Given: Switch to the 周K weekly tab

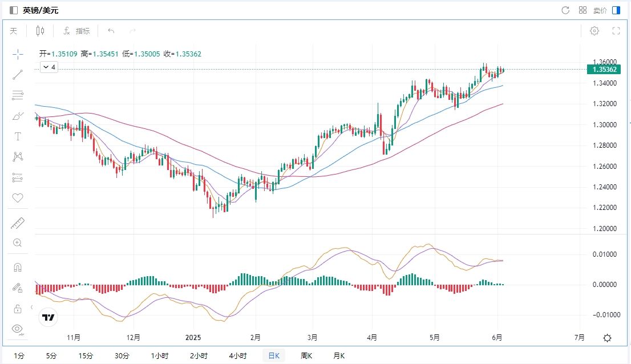Looking at the screenshot, I should [306, 356].
